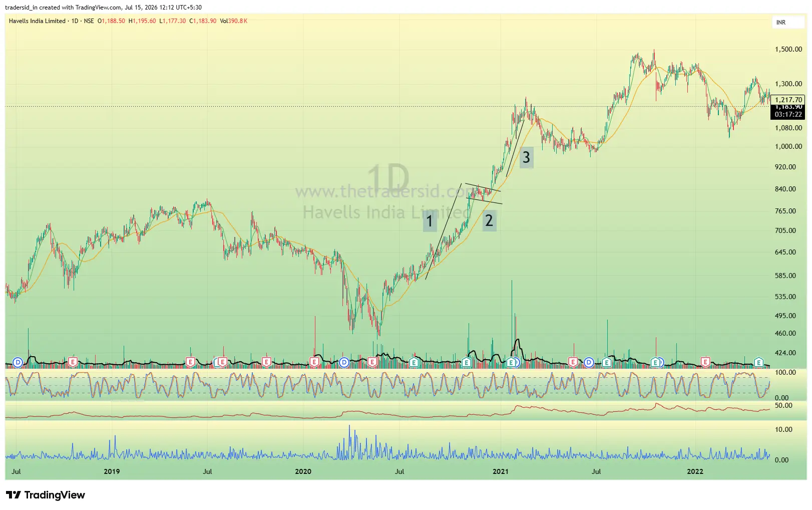Click the dividend marker from March 2020

[344, 362]
